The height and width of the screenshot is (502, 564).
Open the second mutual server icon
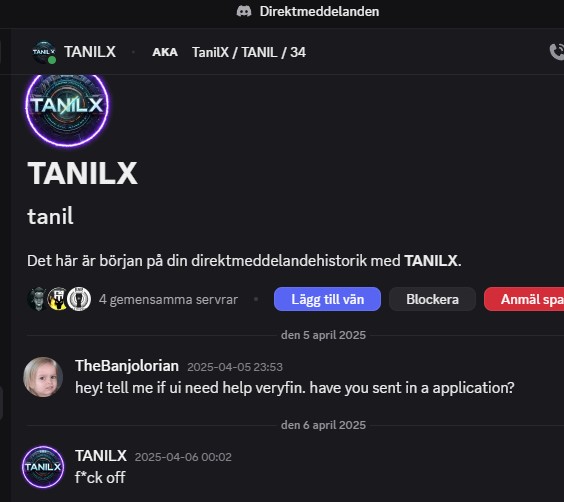(x=58, y=299)
